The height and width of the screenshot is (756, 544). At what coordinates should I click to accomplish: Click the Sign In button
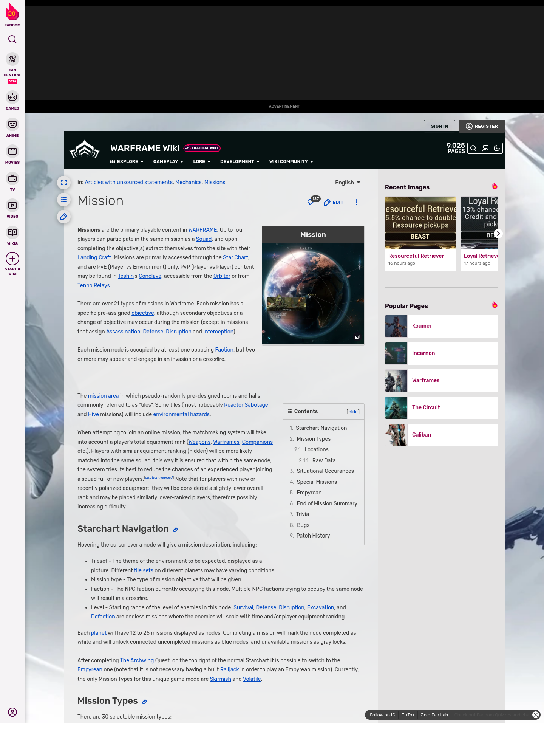click(439, 126)
